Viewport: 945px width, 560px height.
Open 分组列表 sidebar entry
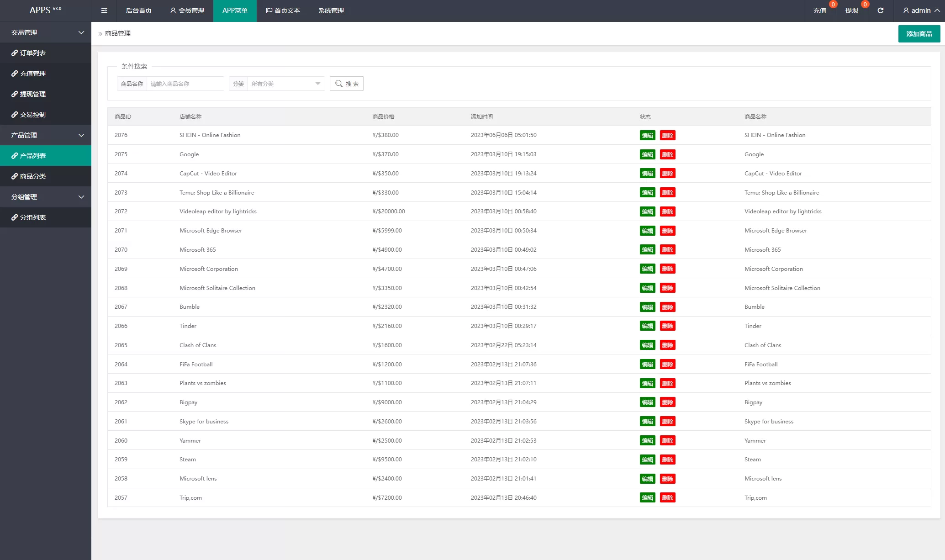[32, 217]
